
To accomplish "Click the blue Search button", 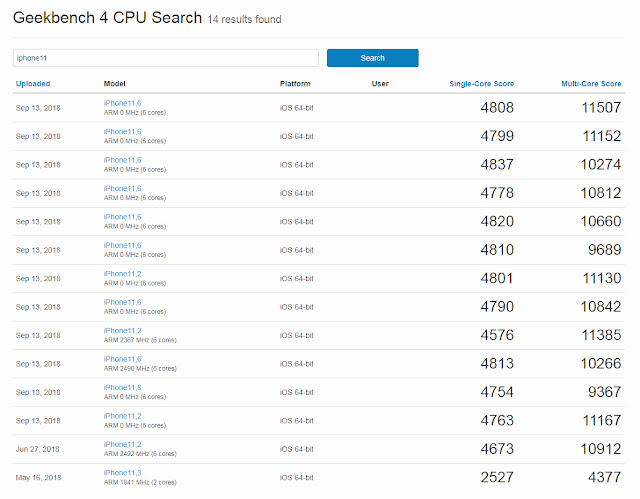I will click(x=373, y=58).
